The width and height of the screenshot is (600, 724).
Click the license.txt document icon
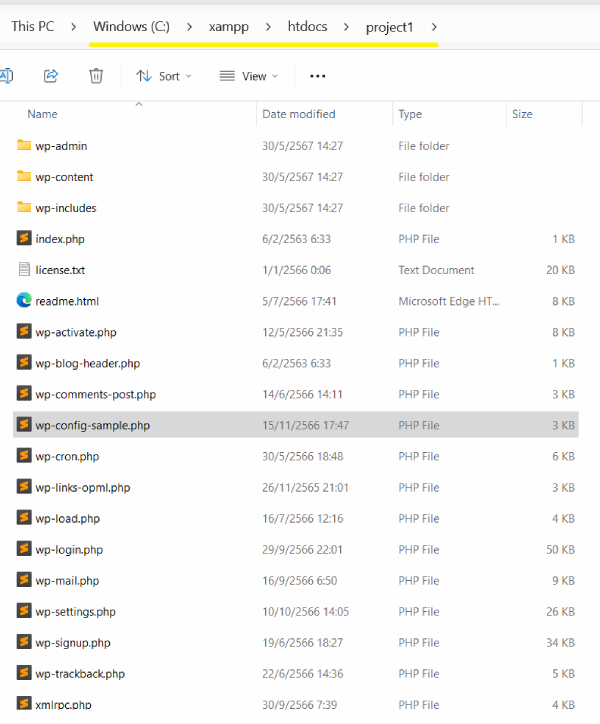pyautogui.click(x=24, y=269)
